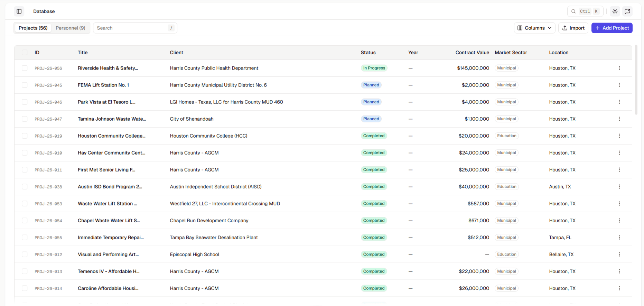Sort by Market Sector column header

(511, 53)
